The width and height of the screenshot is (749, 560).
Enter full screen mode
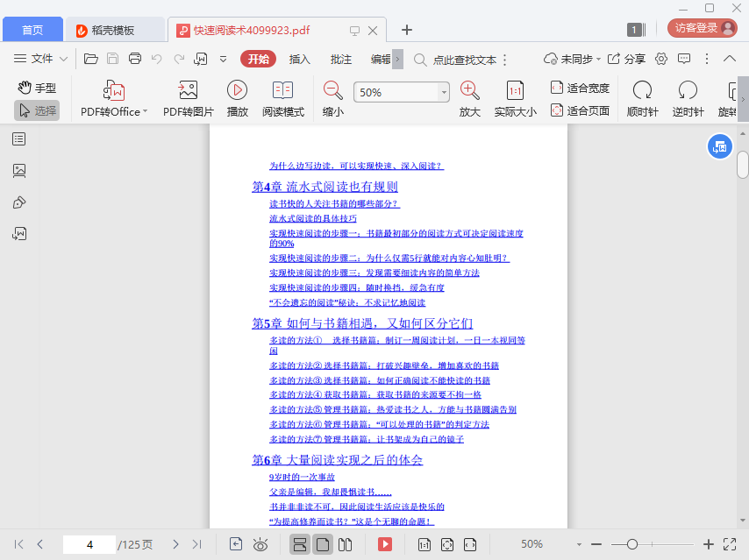click(730, 544)
